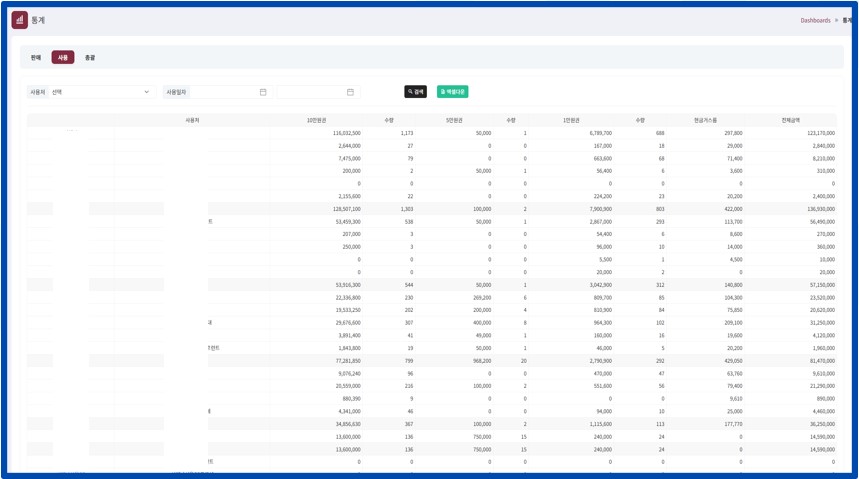The height and width of the screenshot is (479, 859).
Task: Open the start date calendar icon
Action: coord(263,92)
